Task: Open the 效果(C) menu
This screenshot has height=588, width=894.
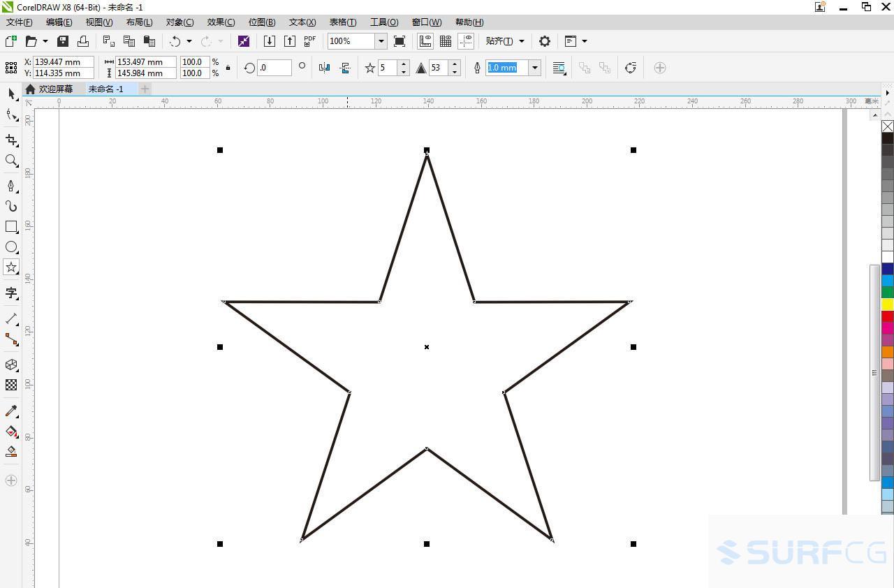Action: (221, 22)
